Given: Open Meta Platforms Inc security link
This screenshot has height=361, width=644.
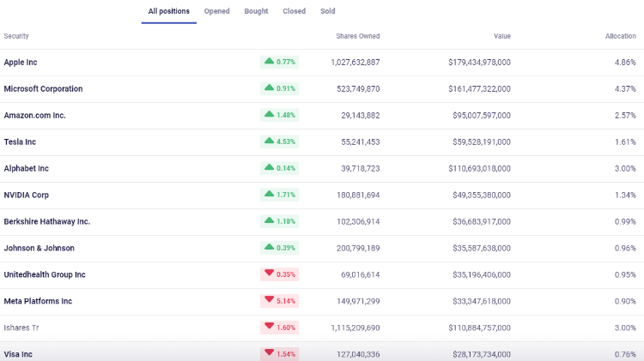Looking at the screenshot, I should (38, 301).
